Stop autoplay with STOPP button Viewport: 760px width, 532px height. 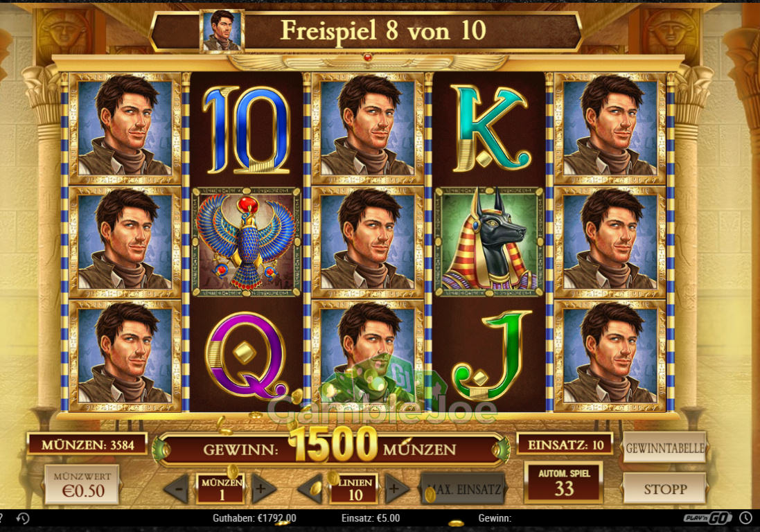click(664, 489)
